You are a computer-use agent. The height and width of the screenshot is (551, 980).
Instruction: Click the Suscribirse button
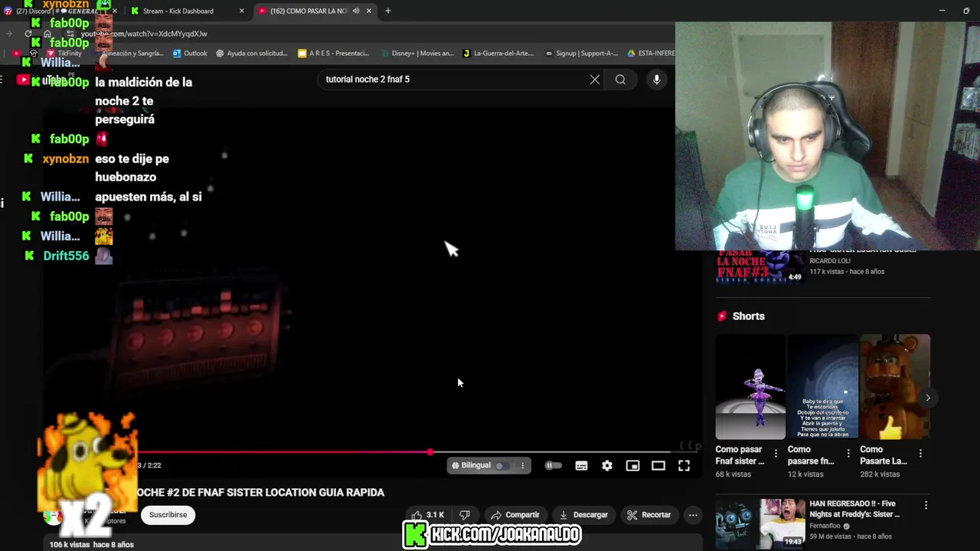pos(168,515)
